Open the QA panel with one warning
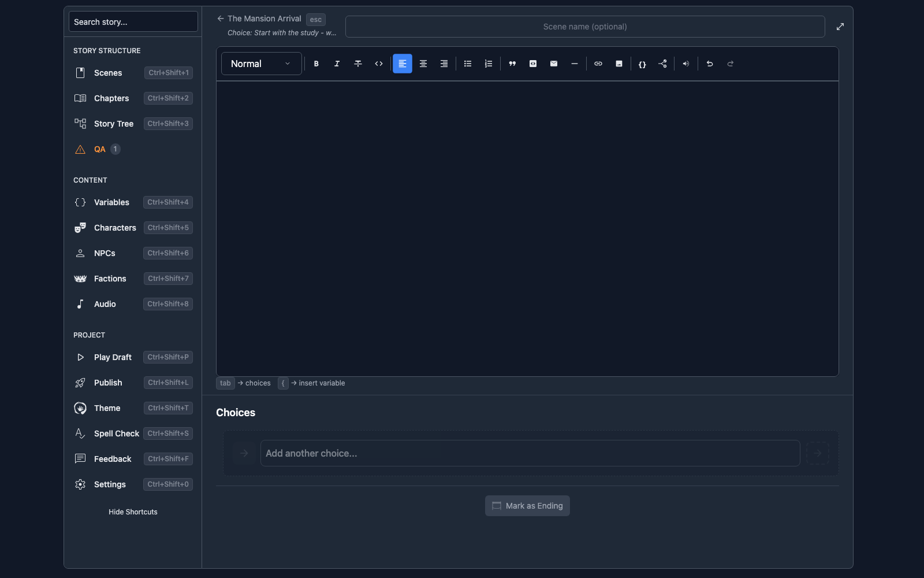 coord(99,149)
